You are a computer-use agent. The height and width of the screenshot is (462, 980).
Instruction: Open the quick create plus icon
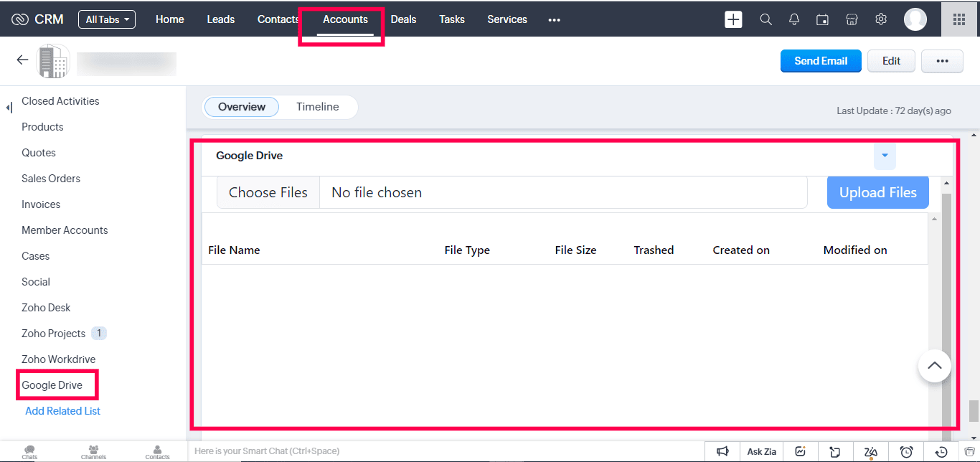point(733,19)
